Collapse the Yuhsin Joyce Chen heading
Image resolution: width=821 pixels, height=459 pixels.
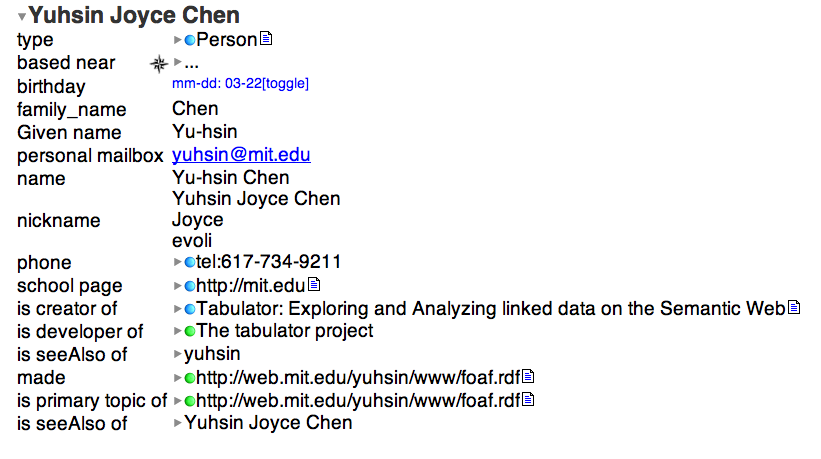click(22, 16)
